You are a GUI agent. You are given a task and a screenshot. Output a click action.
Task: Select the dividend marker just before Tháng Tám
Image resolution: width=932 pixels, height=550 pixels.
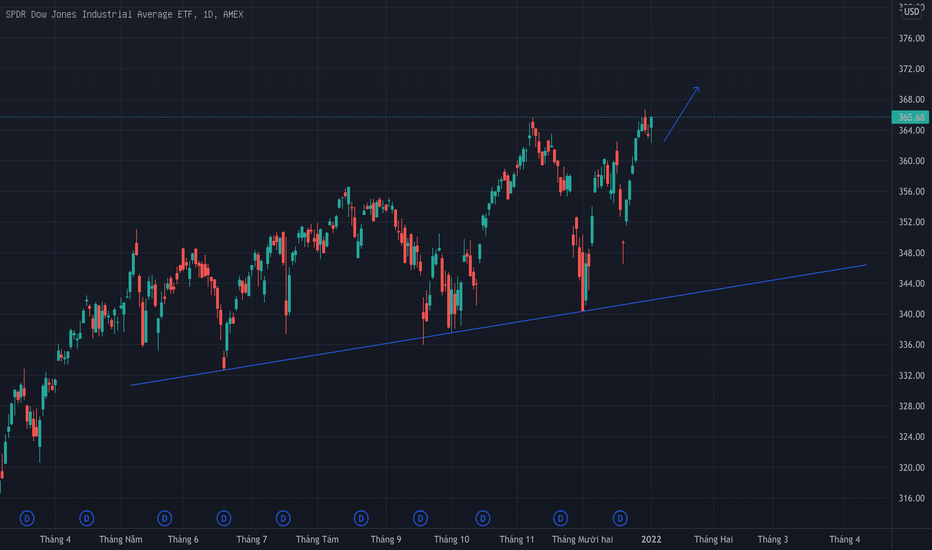pyautogui.click(x=284, y=517)
